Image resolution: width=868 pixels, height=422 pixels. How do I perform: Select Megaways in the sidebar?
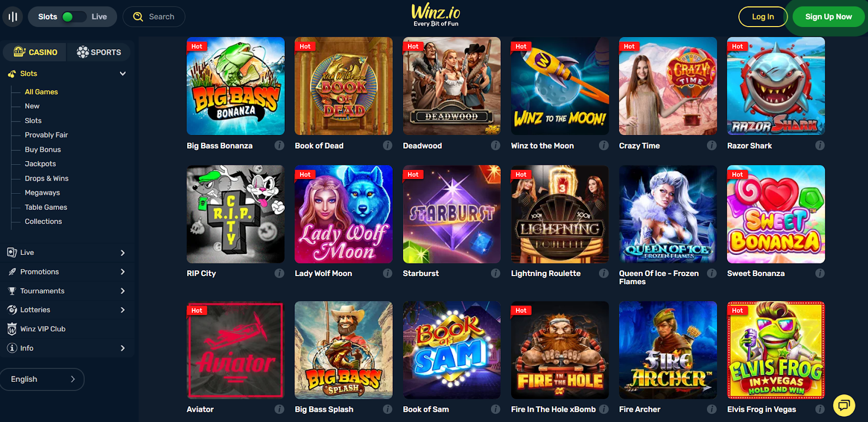pyautogui.click(x=42, y=193)
